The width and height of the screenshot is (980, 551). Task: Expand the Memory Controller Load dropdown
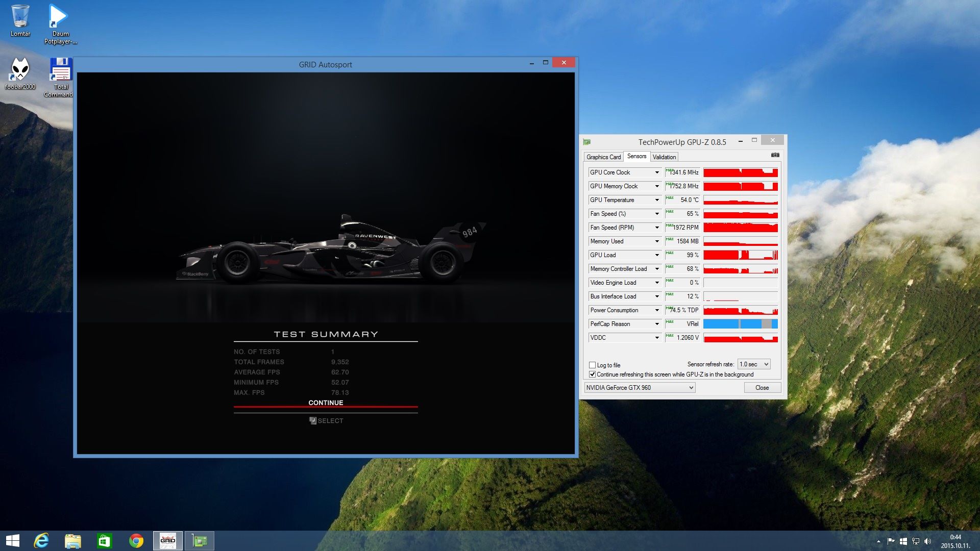(x=657, y=269)
